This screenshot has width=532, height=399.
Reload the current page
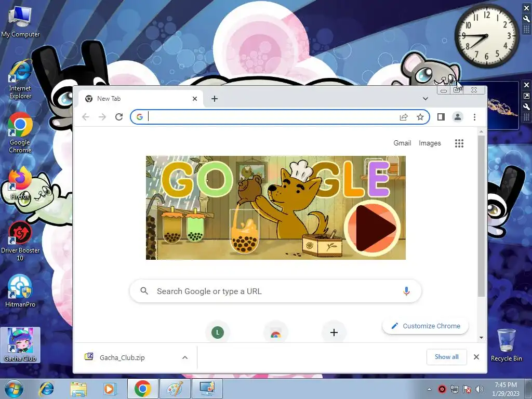119,117
